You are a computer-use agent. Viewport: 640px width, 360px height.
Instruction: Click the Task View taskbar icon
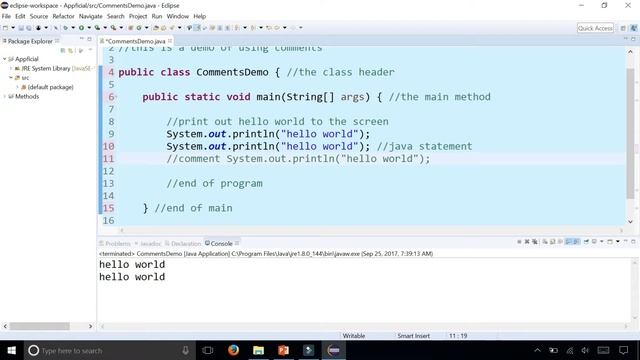click(x=208, y=350)
